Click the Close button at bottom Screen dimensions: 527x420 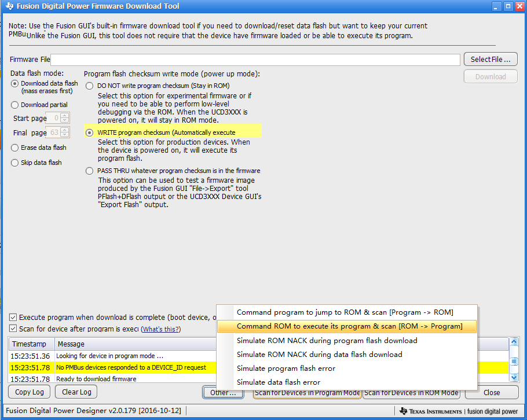491,392
